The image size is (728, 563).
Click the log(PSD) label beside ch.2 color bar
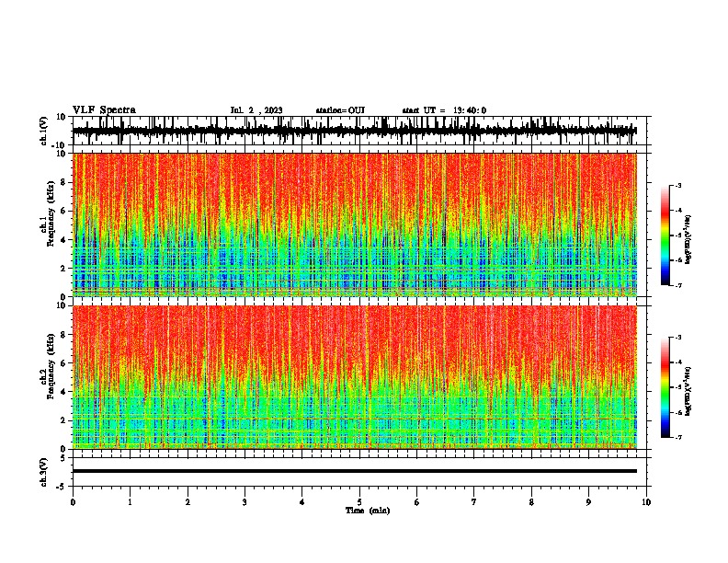tap(688, 392)
